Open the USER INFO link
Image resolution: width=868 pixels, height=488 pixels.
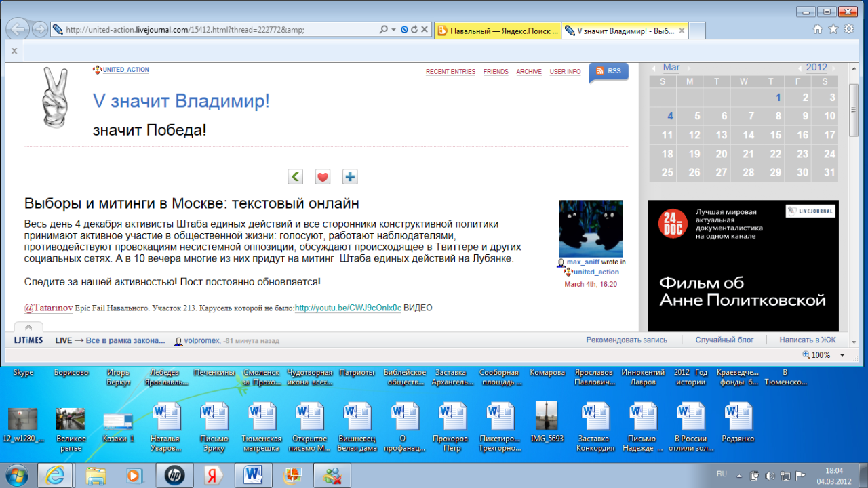click(565, 72)
